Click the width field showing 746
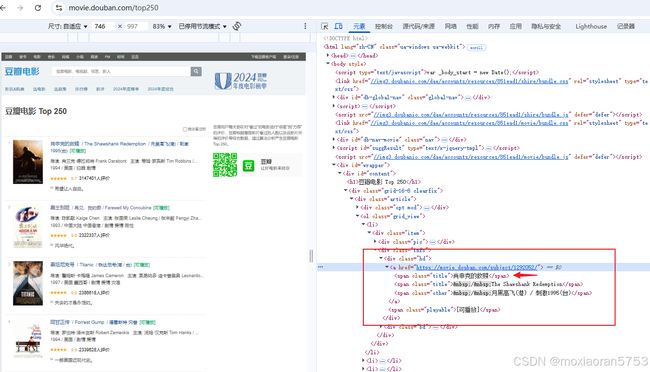The height and width of the screenshot is (372, 650). (100, 26)
